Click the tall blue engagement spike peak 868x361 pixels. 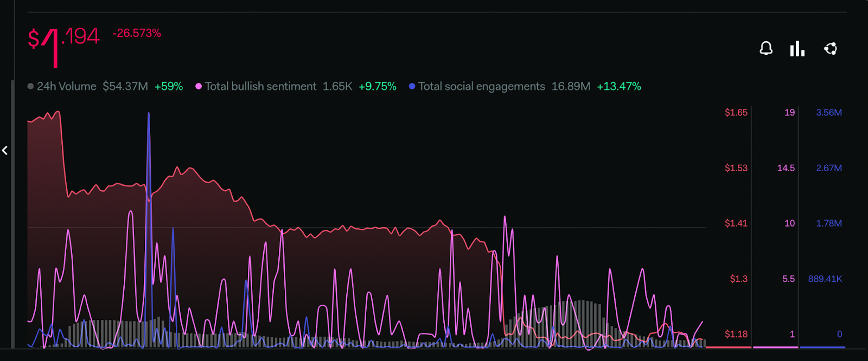click(x=149, y=114)
